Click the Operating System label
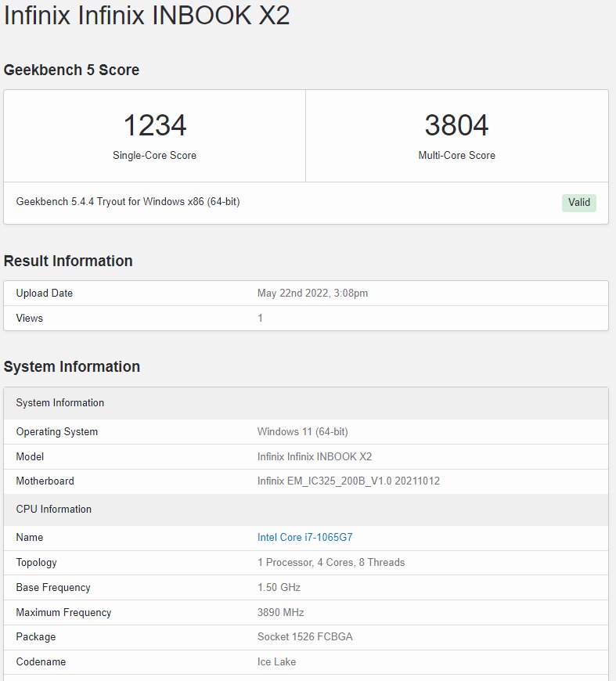 (57, 432)
